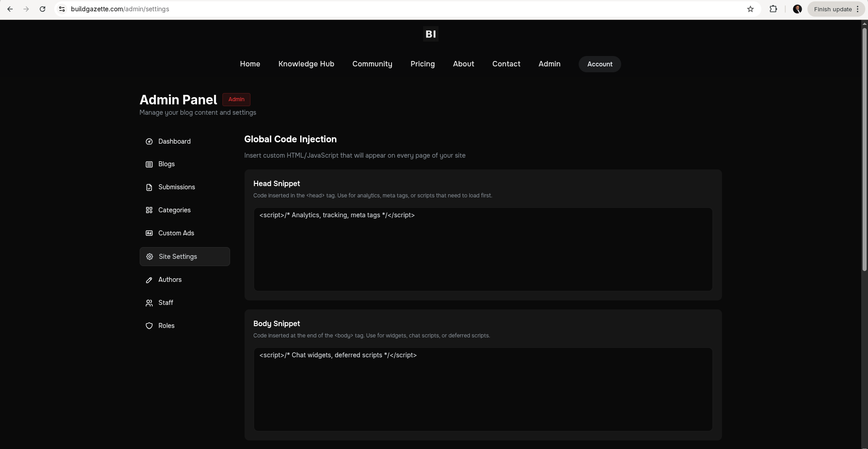
Task: Click the page vertical scrollbar thumb
Action: click(x=864, y=149)
